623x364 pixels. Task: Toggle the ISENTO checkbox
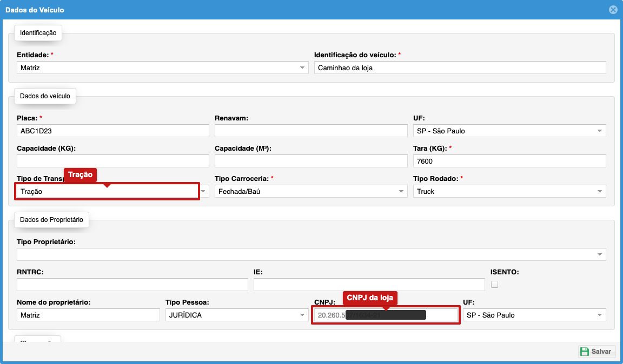(494, 284)
